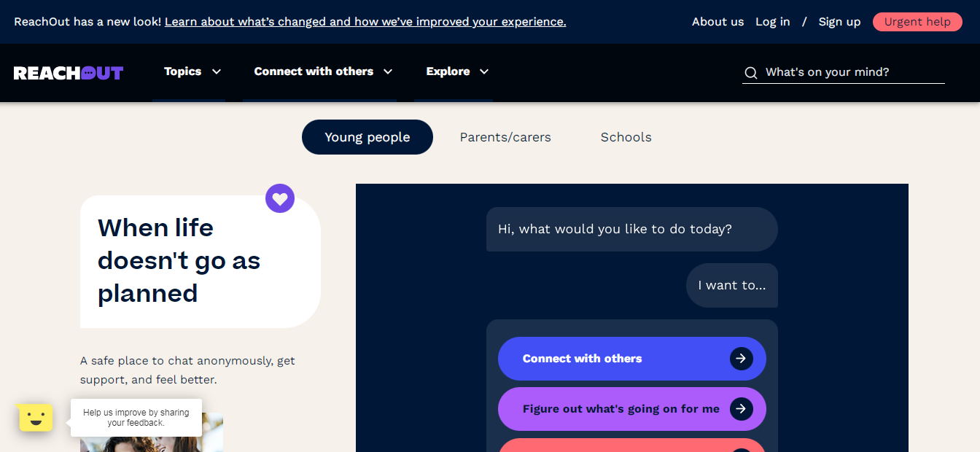Click the partially visible red chat option button
This screenshot has height=452, width=980.
(x=631, y=445)
